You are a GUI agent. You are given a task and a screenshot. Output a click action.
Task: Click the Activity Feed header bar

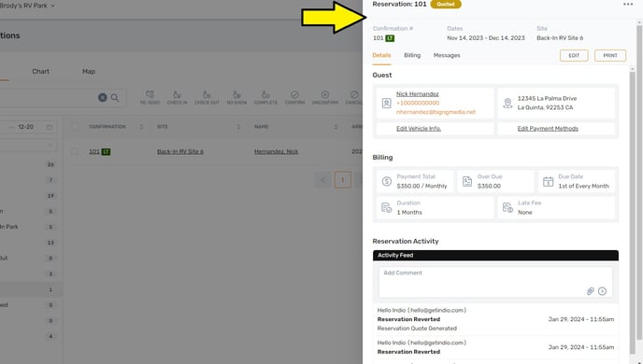[495, 256]
